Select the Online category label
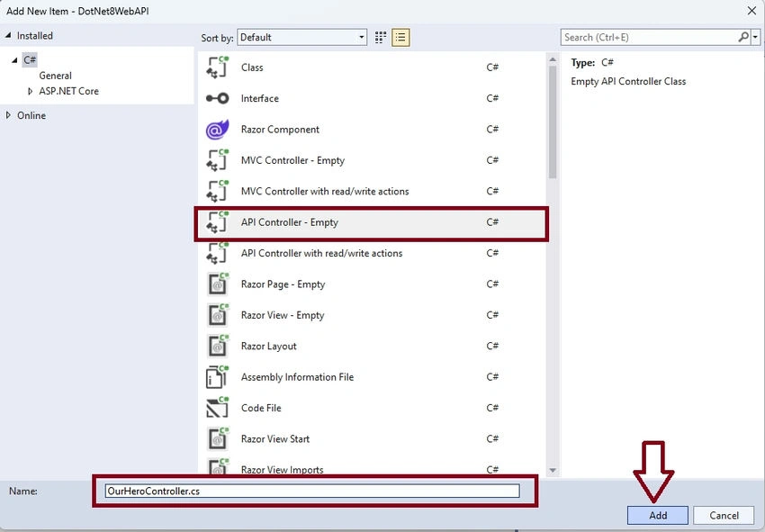The width and height of the screenshot is (765, 532). (31, 116)
